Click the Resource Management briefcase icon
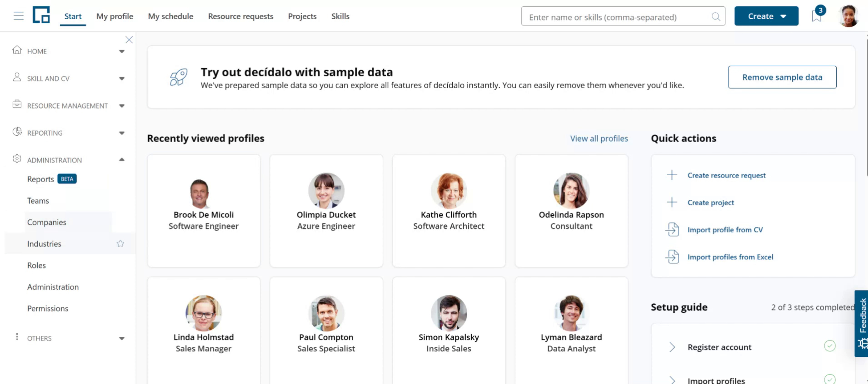Viewport: 868px width, 384px height. 17,104
